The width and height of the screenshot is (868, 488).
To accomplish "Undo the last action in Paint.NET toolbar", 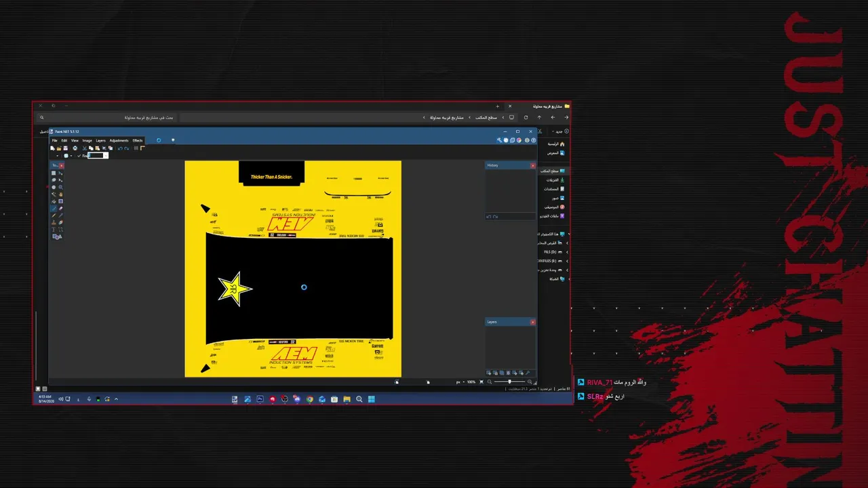I will 120,148.
